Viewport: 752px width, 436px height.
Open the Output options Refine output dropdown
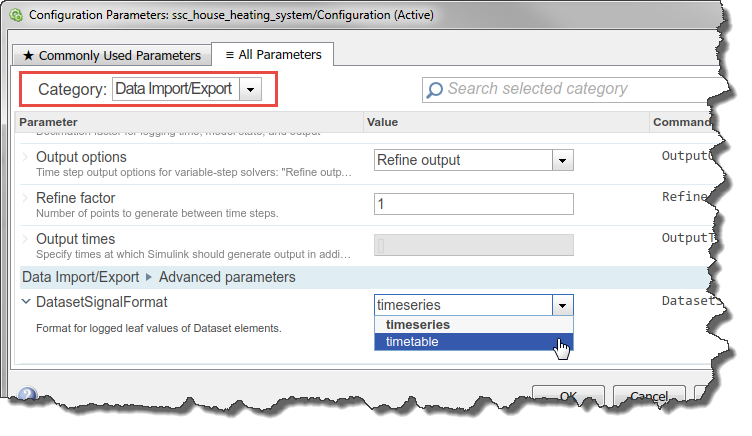click(x=563, y=160)
